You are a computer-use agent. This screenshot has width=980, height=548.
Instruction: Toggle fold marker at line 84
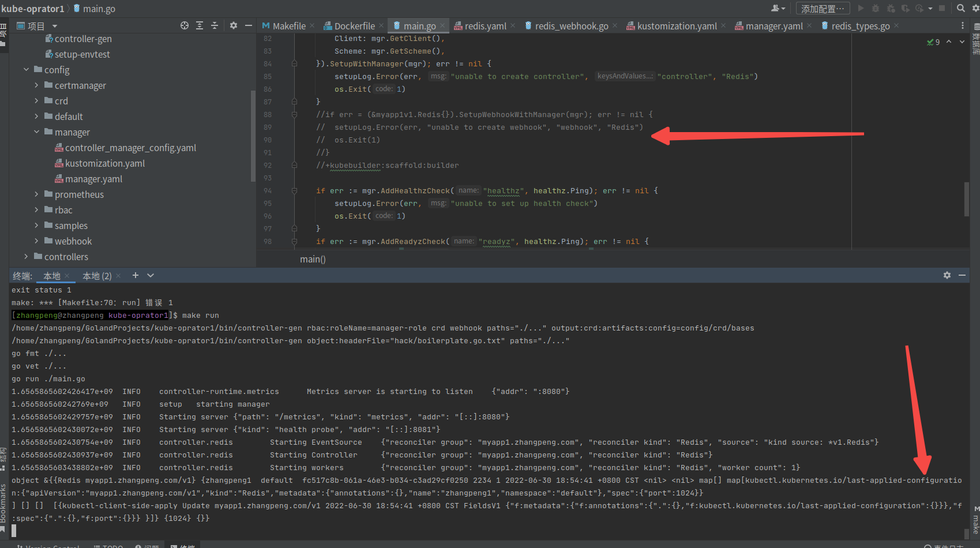(x=294, y=64)
